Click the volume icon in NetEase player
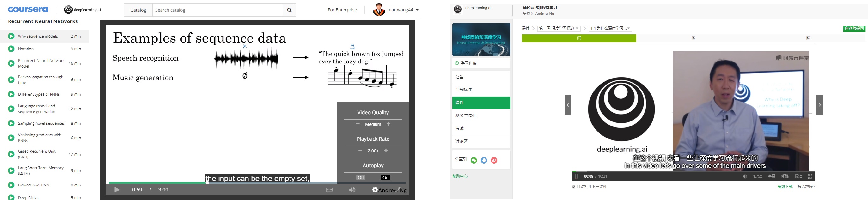This screenshot has width=868, height=200. 745,176
